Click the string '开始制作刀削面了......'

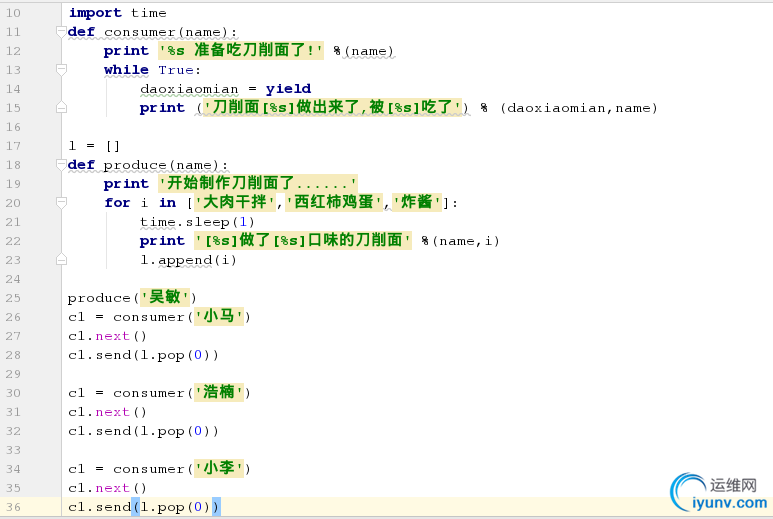coord(258,183)
